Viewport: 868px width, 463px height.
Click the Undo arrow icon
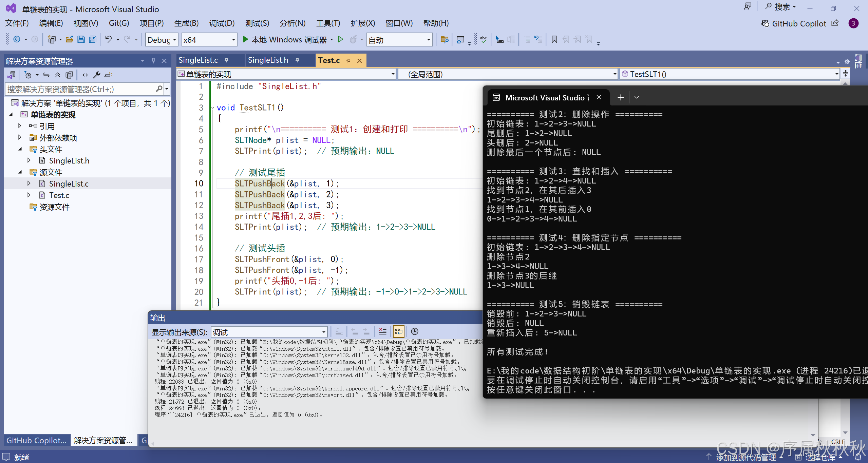pyautogui.click(x=108, y=40)
